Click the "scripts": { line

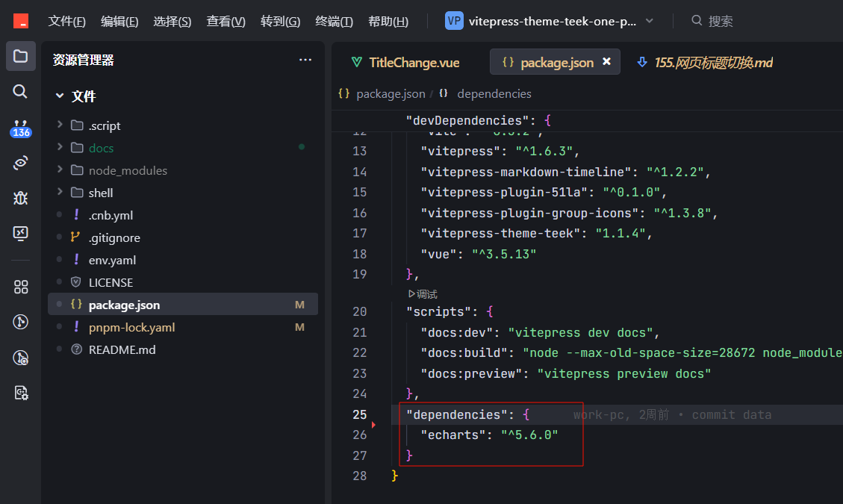click(450, 312)
